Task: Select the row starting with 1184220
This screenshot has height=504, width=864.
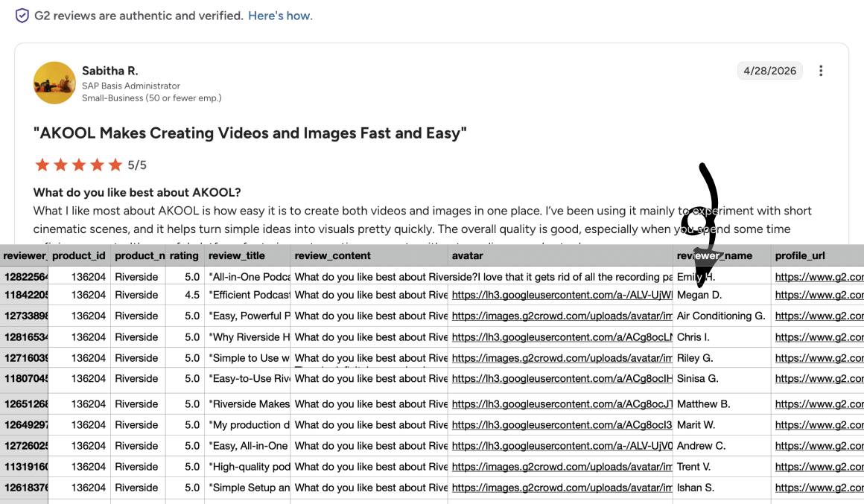Action: coord(25,296)
